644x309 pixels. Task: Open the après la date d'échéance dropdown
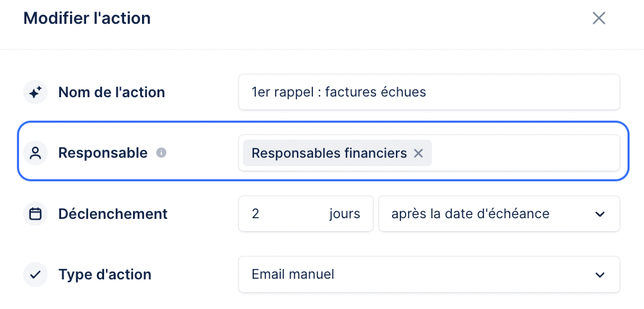(499, 214)
